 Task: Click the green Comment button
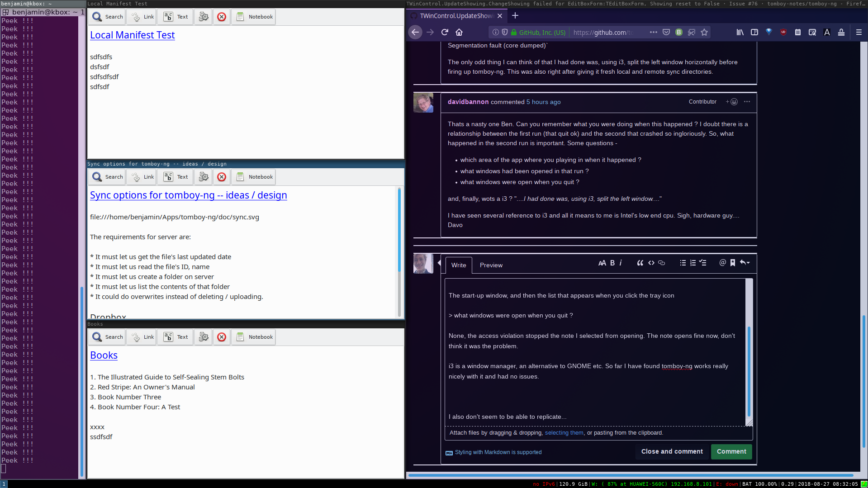[731, 451]
